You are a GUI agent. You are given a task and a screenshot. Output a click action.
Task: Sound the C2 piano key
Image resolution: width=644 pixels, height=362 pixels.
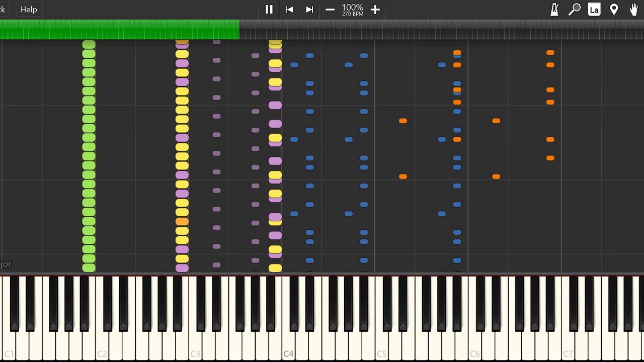coord(102,347)
